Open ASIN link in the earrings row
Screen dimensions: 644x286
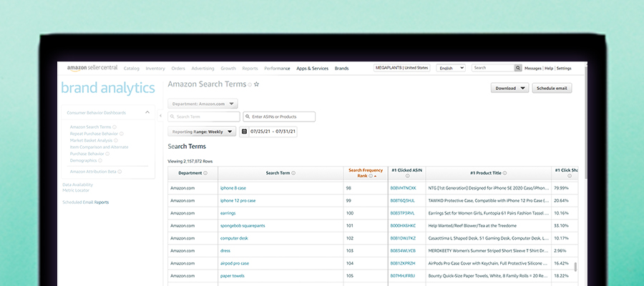(402, 213)
